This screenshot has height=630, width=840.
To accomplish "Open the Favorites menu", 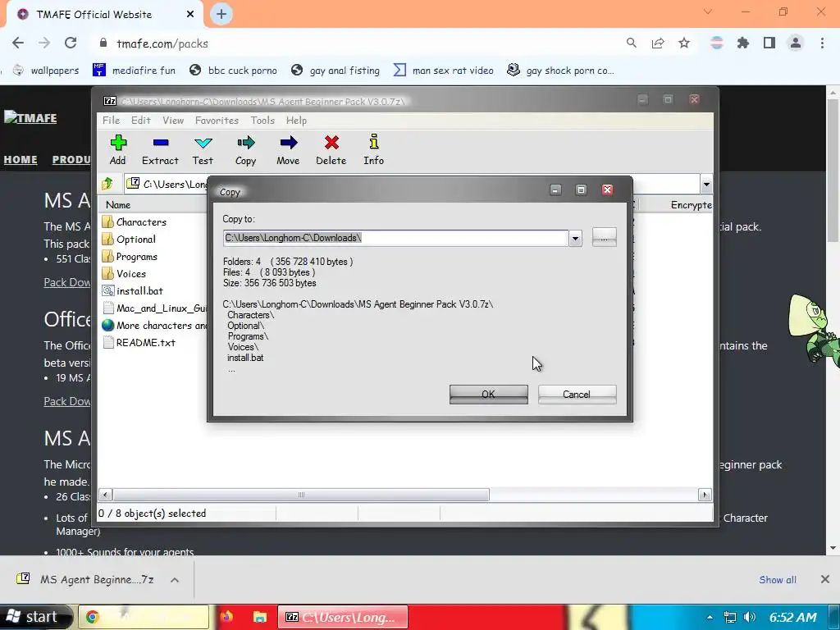I will 217,120.
